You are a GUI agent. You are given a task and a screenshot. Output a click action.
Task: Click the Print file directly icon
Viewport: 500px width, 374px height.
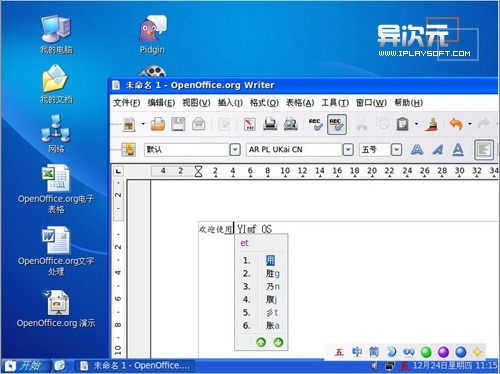pos(270,124)
